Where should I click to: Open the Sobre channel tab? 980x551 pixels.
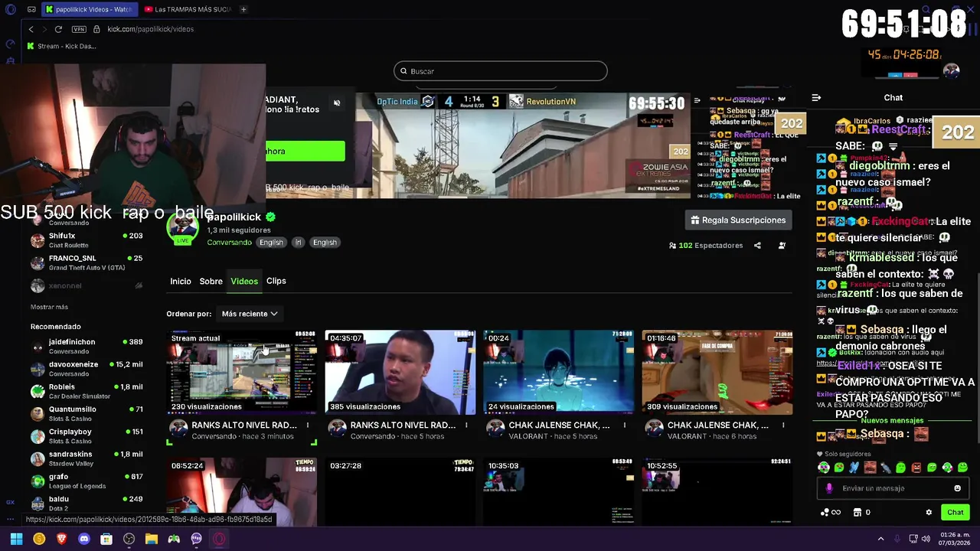pos(211,281)
